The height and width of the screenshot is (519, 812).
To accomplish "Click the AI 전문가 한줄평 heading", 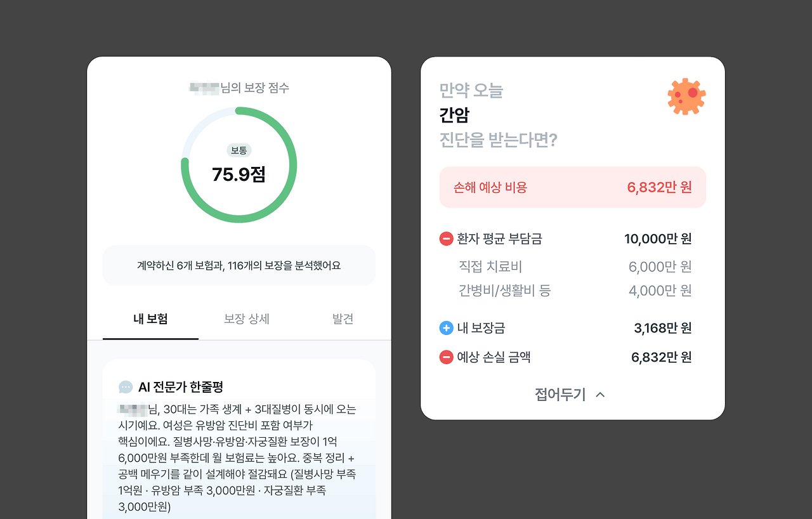I will pos(181,387).
